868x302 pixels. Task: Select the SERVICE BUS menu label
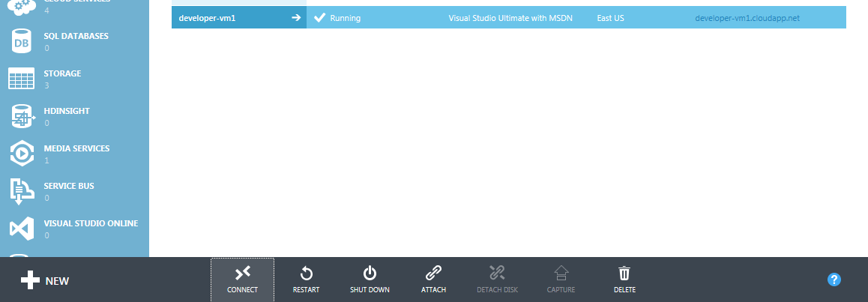coord(69,187)
